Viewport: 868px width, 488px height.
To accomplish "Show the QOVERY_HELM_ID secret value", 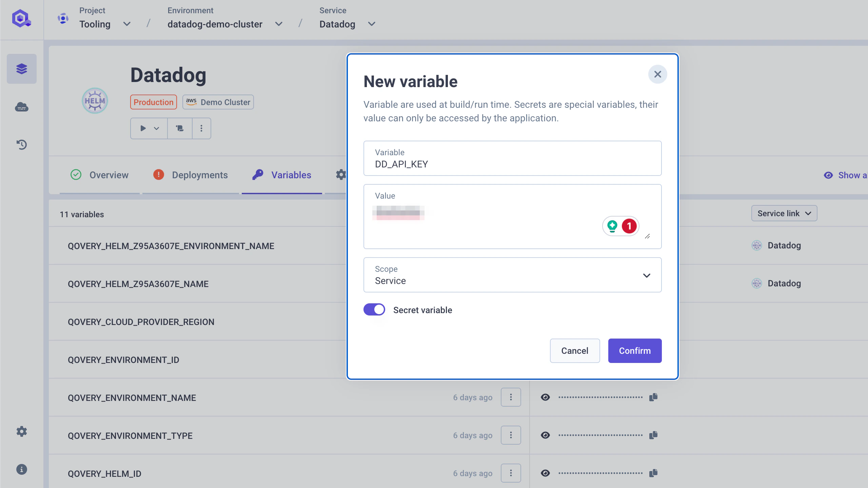I will 546,473.
